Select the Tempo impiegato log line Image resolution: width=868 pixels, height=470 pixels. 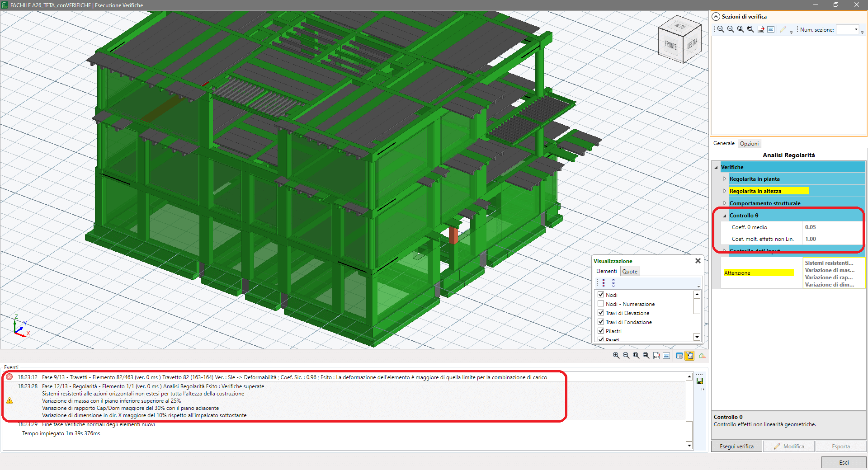click(61, 433)
